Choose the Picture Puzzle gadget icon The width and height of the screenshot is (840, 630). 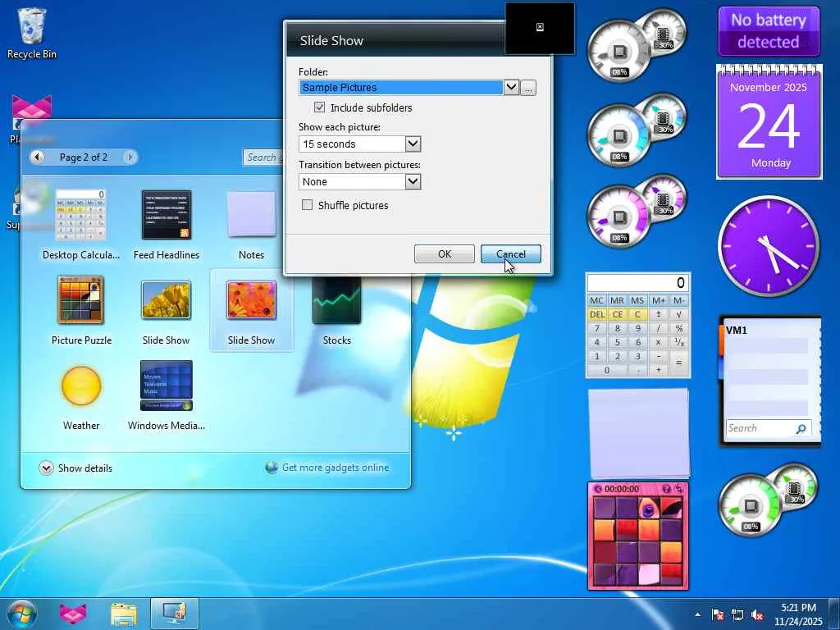point(80,300)
